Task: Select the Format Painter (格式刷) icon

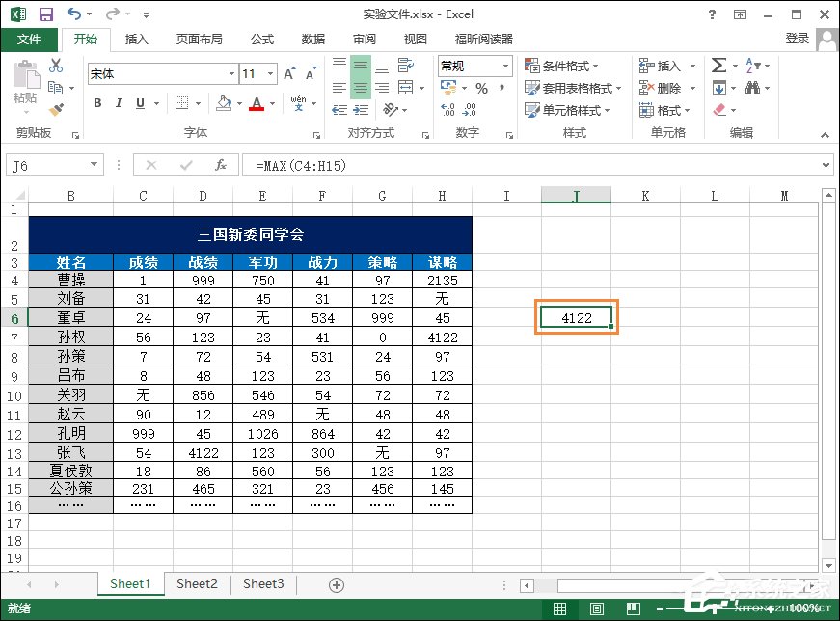Action: click(55, 107)
